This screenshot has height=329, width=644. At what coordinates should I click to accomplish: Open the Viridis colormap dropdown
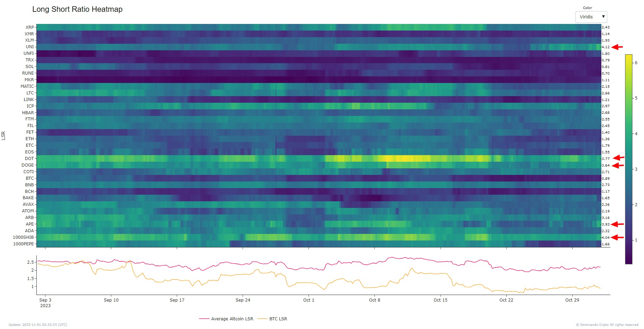[x=591, y=17]
